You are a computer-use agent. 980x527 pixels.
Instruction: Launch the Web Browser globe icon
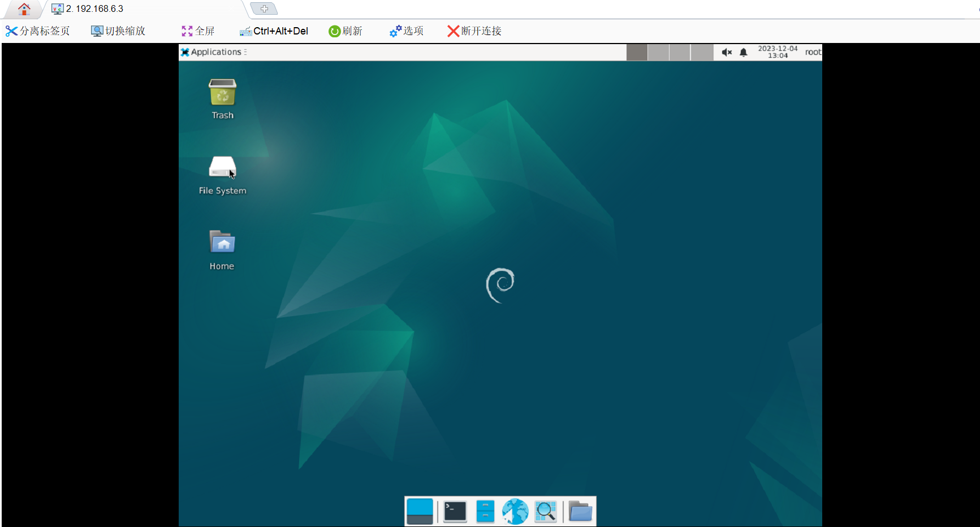click(515, 511)
